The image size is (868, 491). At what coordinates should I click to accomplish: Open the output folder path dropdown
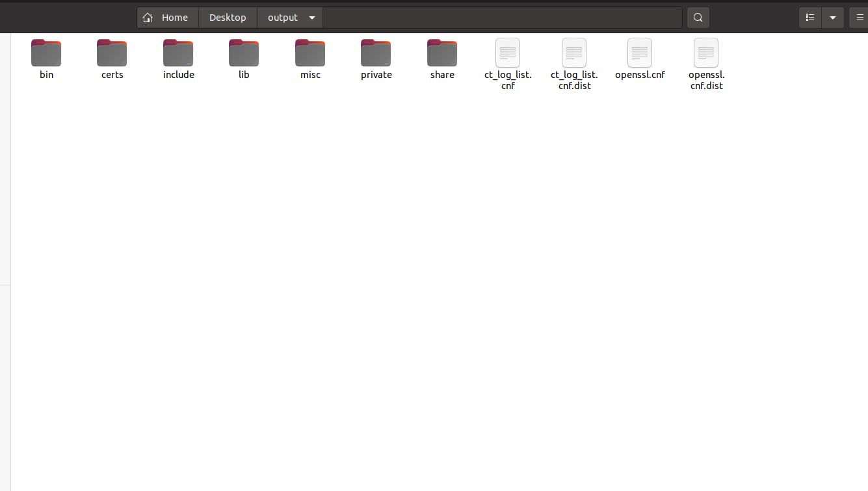pos(312,18)
